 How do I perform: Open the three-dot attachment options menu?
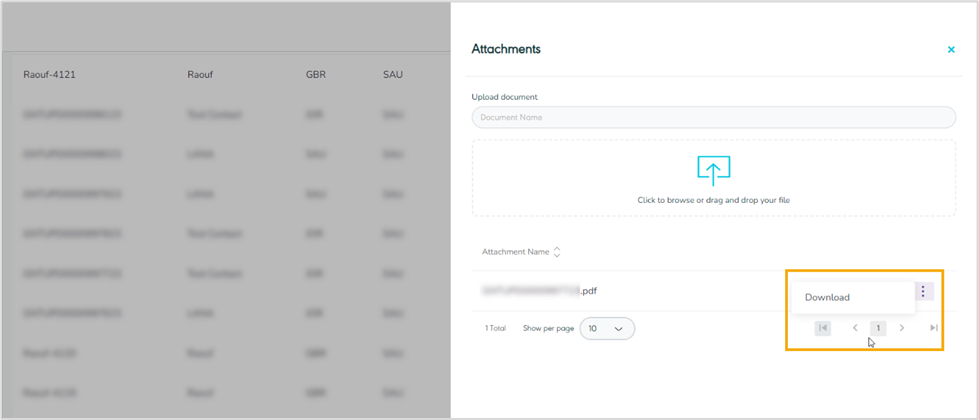(x=923, y=292)
